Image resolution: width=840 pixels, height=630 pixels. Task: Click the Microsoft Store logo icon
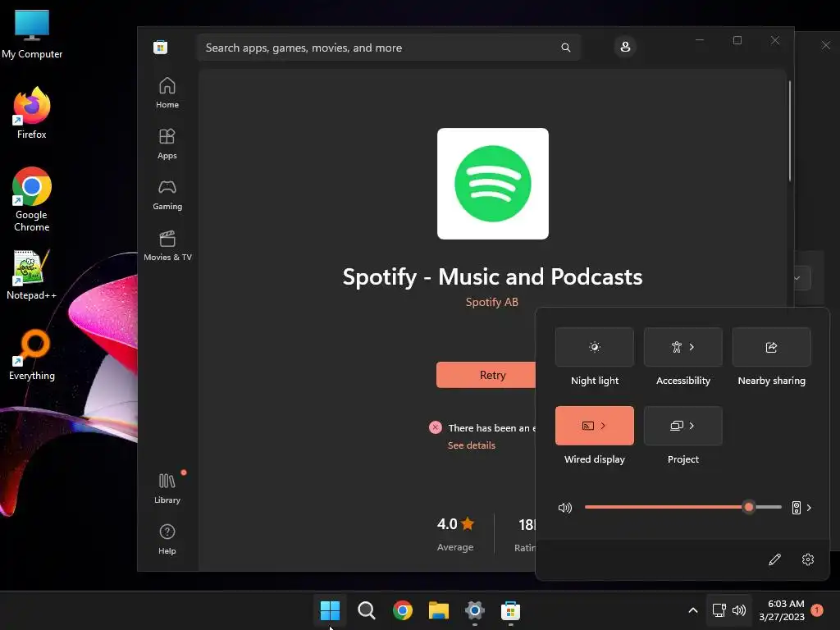(160, 47)
